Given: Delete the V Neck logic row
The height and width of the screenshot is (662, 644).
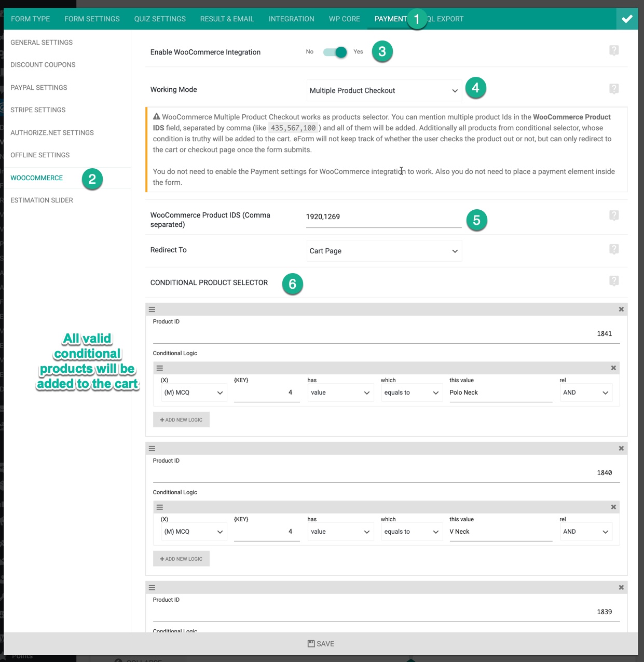Looking at the screenshot, I should click(x=613, y=507).
